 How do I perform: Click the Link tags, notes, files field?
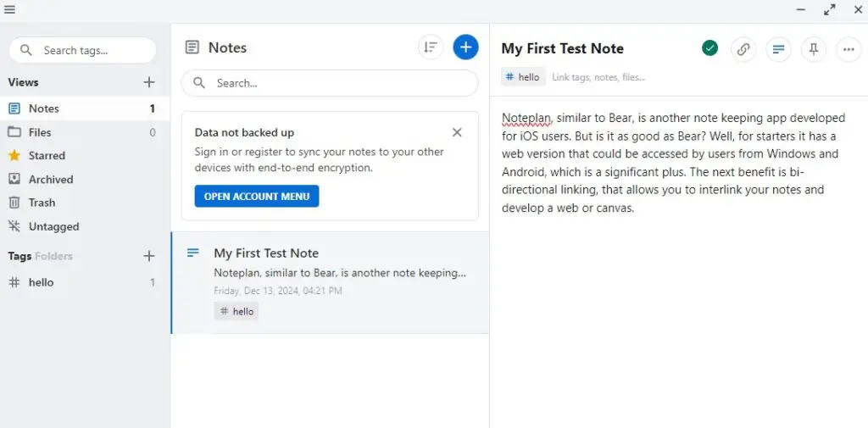click(598, 77)
